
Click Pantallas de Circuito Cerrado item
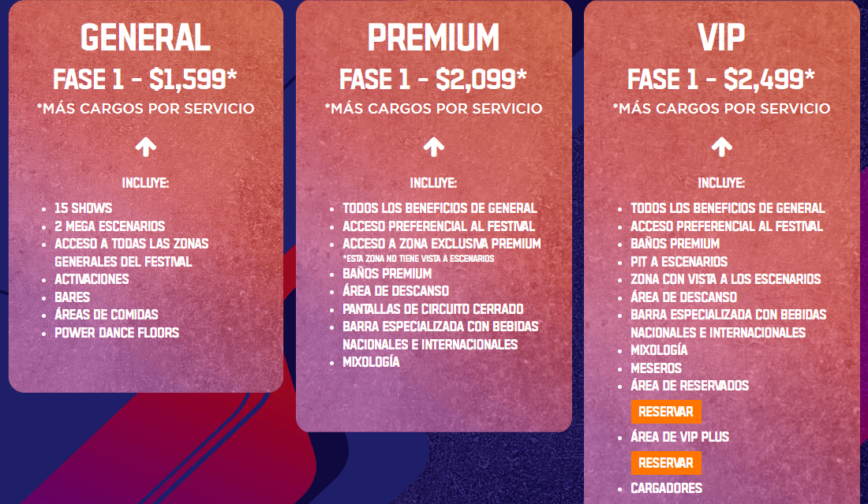click(x=433, y=308)
